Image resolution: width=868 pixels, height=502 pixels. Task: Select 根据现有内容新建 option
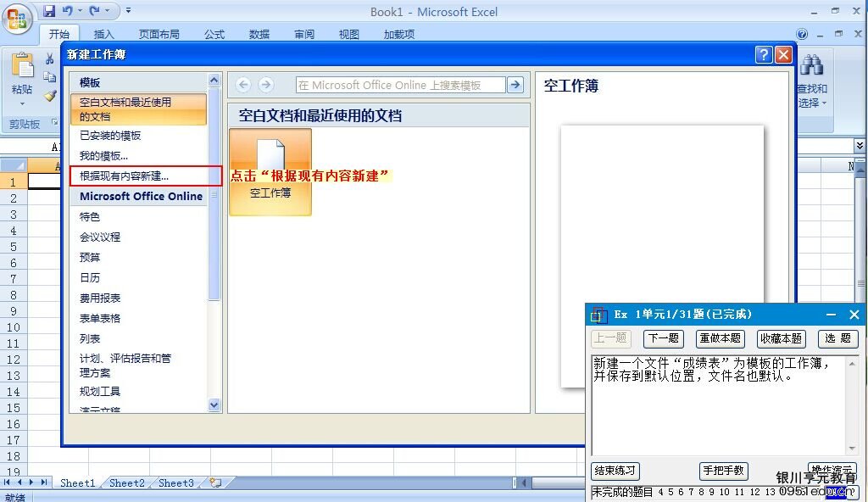pyautogui.click(x=125, y=176)
